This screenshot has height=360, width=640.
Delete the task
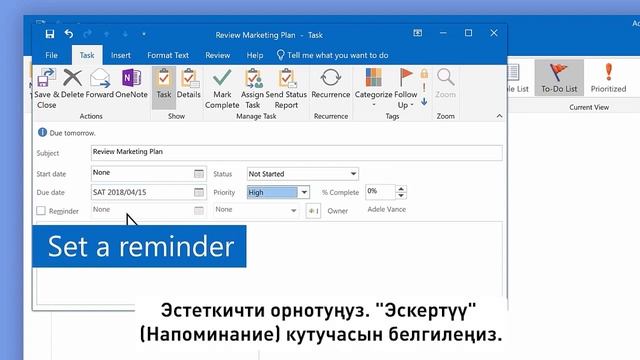click(x=72, y=84)
